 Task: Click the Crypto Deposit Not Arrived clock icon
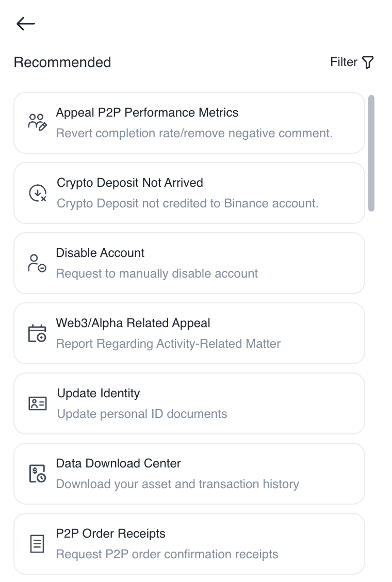click(38, 193)
